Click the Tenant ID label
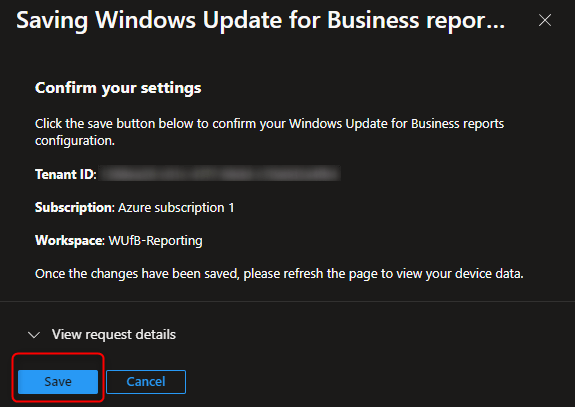This screenshot has height=407, width=575. [66, 174]
